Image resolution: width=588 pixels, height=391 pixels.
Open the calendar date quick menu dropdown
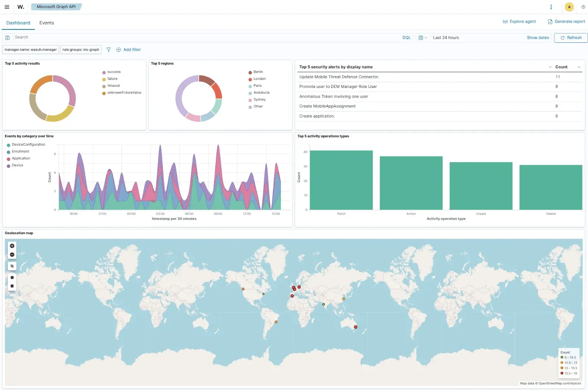click(423, 38)
